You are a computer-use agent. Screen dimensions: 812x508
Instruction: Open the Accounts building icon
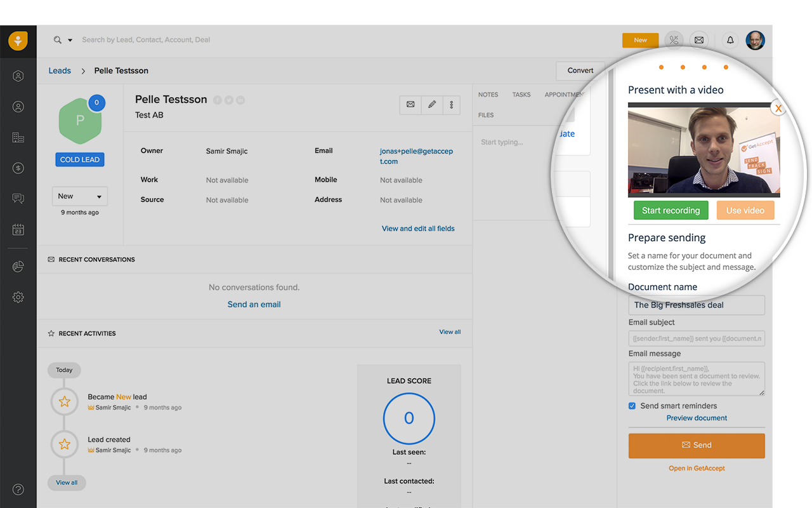(18, 137)
